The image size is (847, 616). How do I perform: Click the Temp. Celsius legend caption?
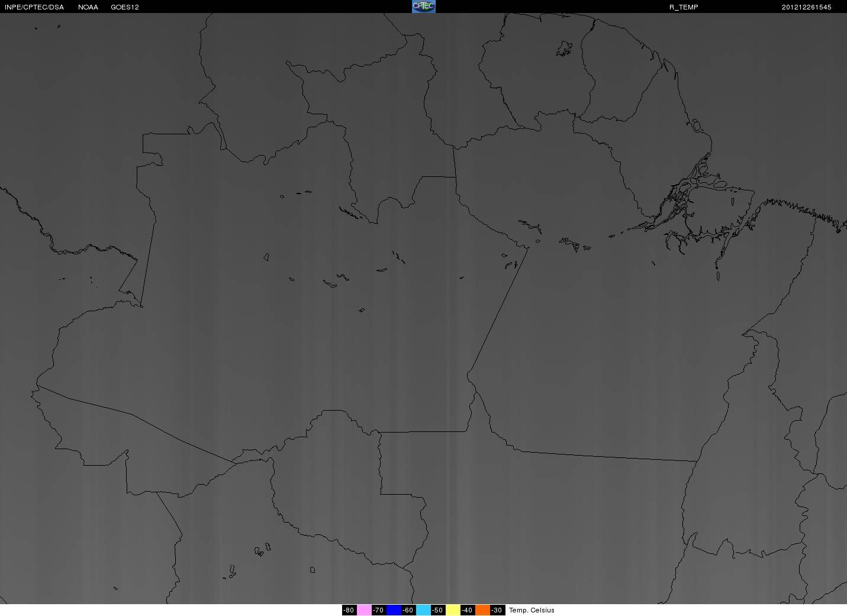(532, 610)
